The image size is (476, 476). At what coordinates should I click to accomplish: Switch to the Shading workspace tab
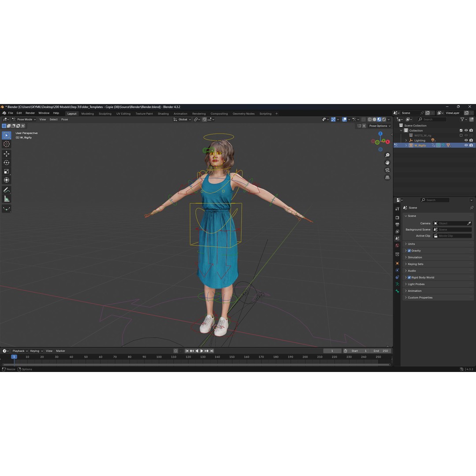163,114
